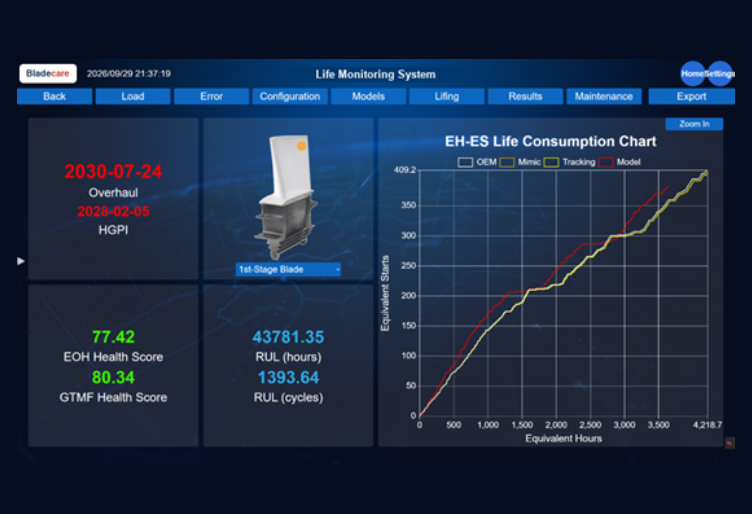Click the small red chart icon at the chart's corner
The width and height of the screenshot is (752, 514).
tap(729, 443)
